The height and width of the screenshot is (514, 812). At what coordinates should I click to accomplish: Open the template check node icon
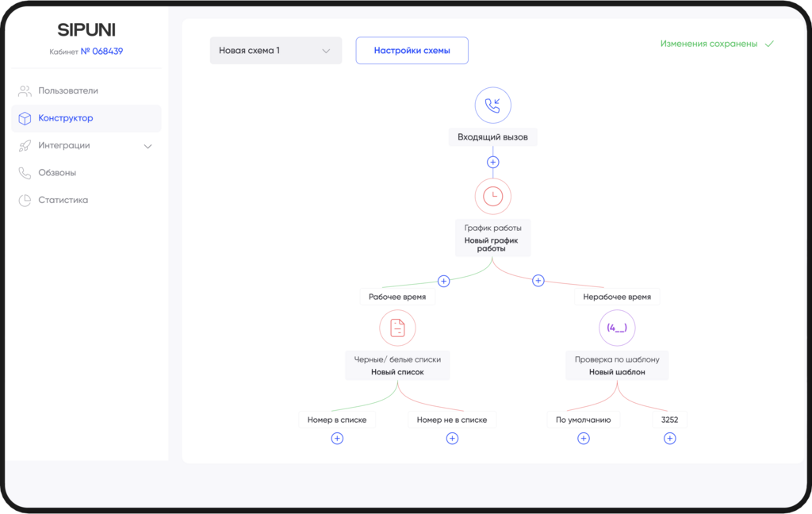[x=617, y=328]
